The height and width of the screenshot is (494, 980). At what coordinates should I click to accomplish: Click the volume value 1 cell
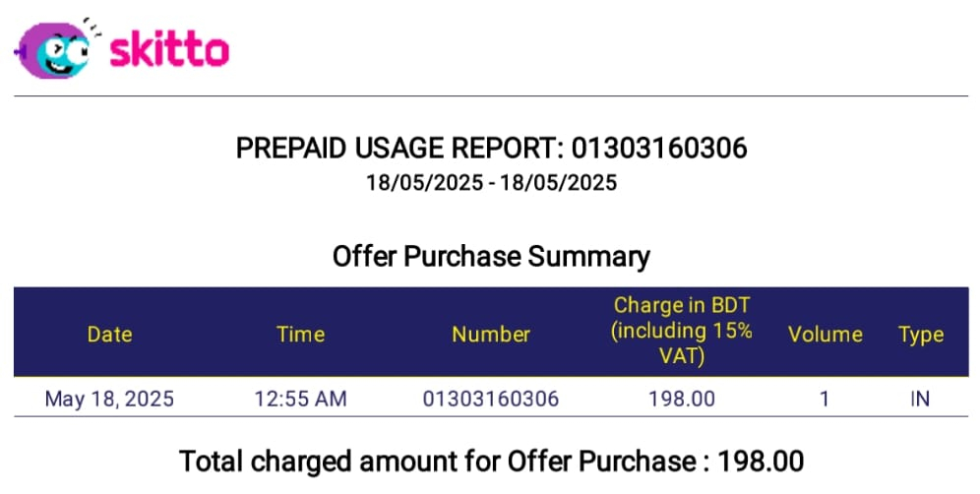point(825,399)
